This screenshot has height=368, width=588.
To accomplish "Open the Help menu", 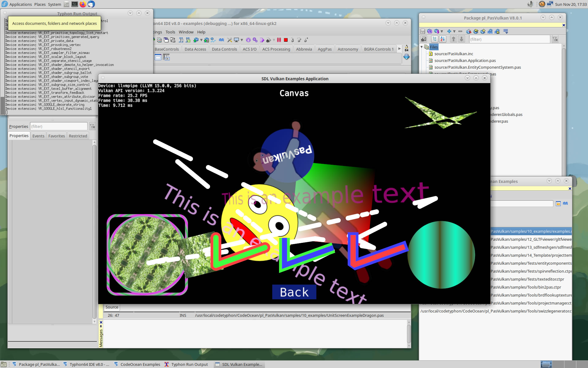I will (x=201, y=32).
